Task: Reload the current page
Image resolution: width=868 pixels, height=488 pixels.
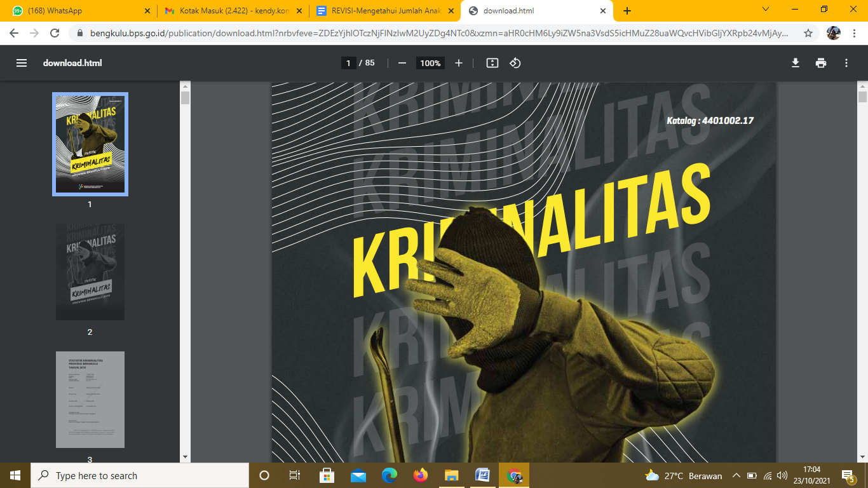Action: click(55, 33)
